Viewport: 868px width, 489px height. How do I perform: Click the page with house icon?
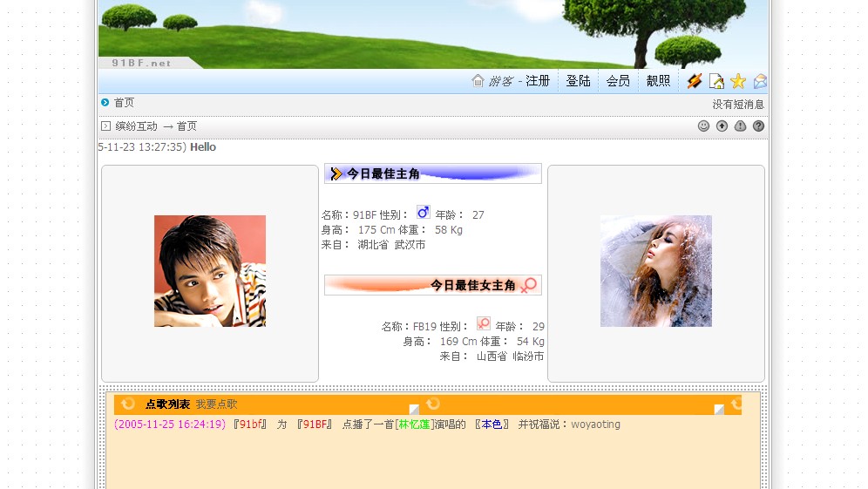coord(716,81)
